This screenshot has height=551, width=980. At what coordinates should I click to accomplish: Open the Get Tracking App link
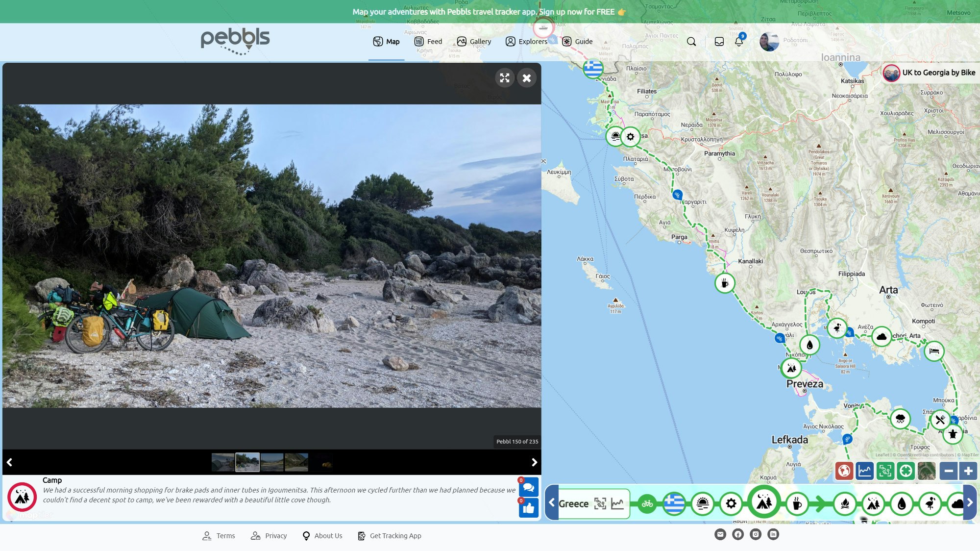(390, 536)
